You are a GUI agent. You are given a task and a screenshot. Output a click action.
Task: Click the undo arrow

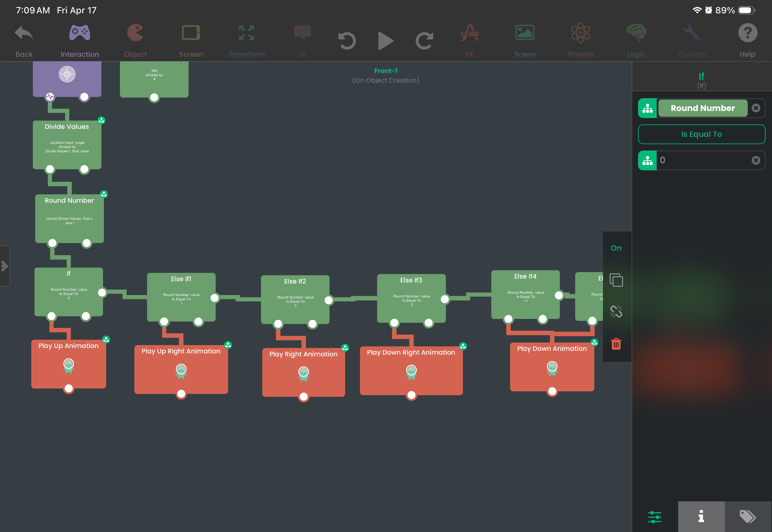pos(347,41)
